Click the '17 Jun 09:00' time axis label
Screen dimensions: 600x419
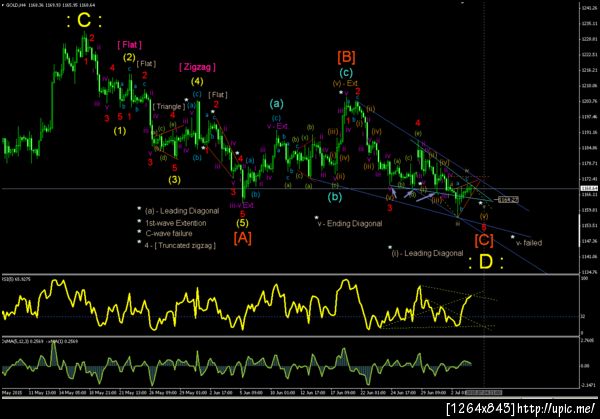pos(343,393)
